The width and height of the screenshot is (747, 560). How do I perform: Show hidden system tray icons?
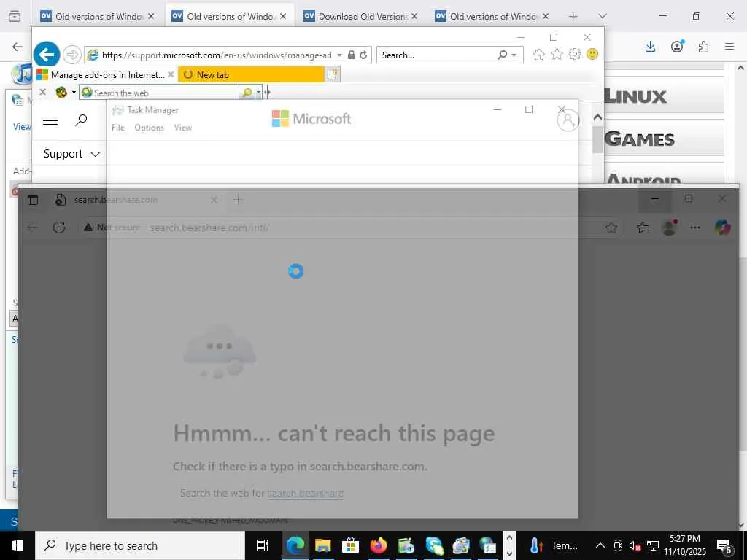[x=600, y=545]
